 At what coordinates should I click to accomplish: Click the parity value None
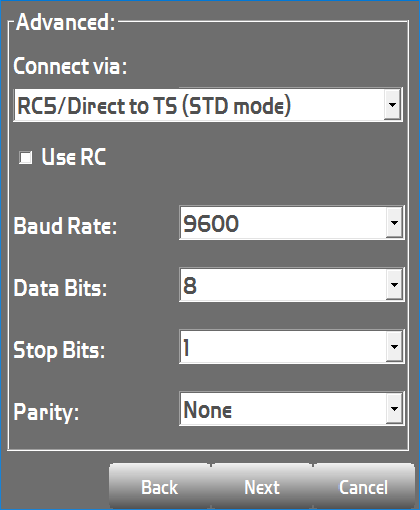coord(208,410)
